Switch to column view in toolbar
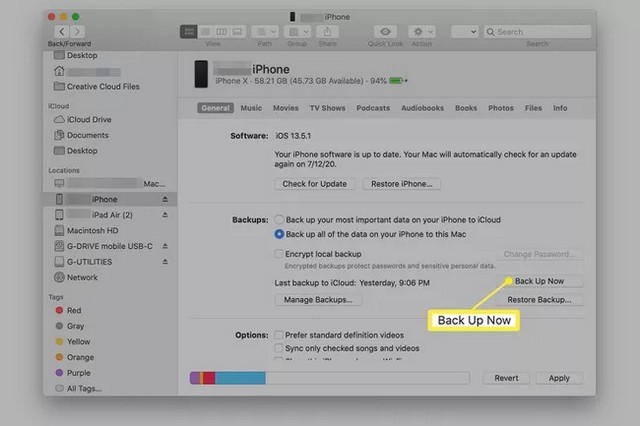Screen dimensions: 640x426 221,31
